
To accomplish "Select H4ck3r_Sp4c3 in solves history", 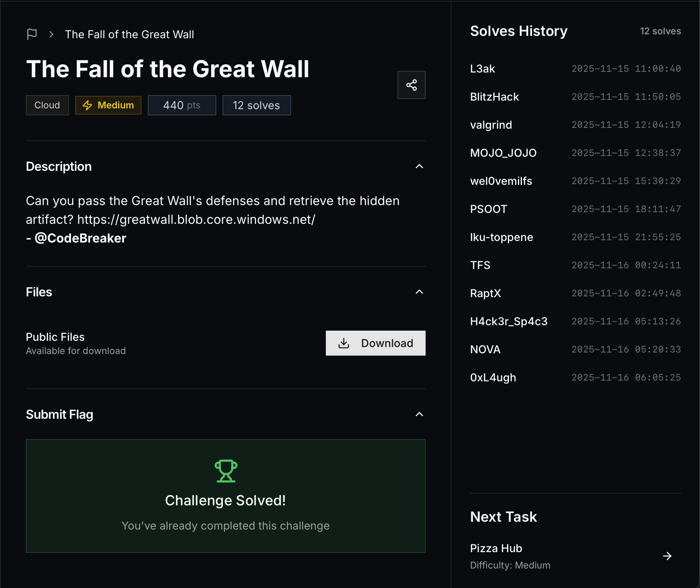I will pos(509,321).
